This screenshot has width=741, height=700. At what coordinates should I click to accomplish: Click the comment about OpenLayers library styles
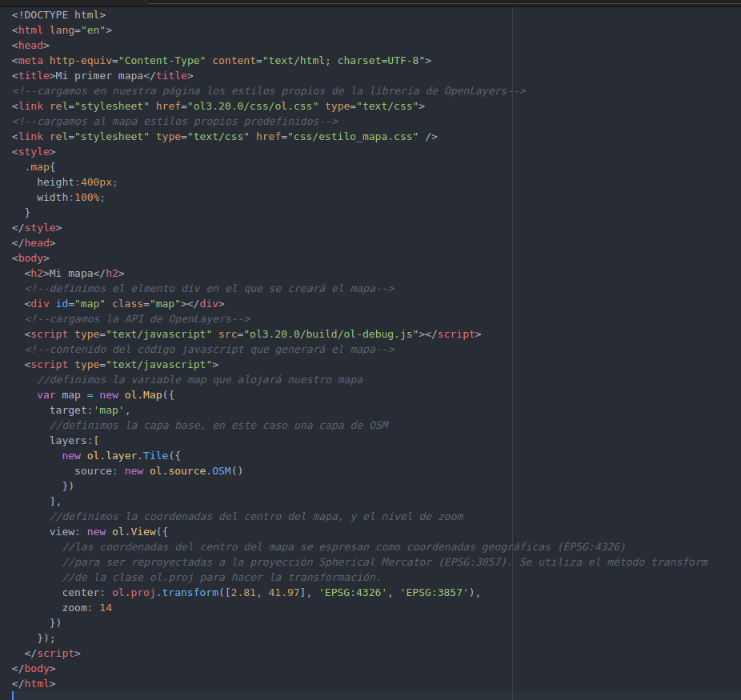(269, 90)
